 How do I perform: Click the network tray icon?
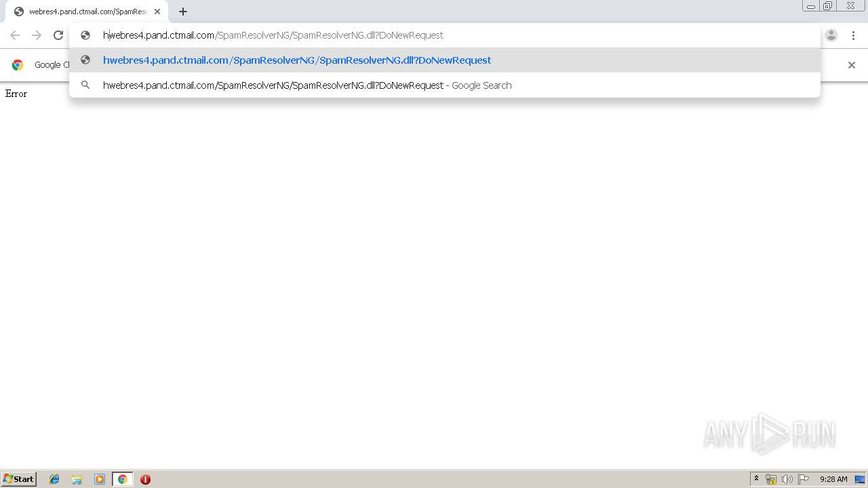[x=771, y=479]
